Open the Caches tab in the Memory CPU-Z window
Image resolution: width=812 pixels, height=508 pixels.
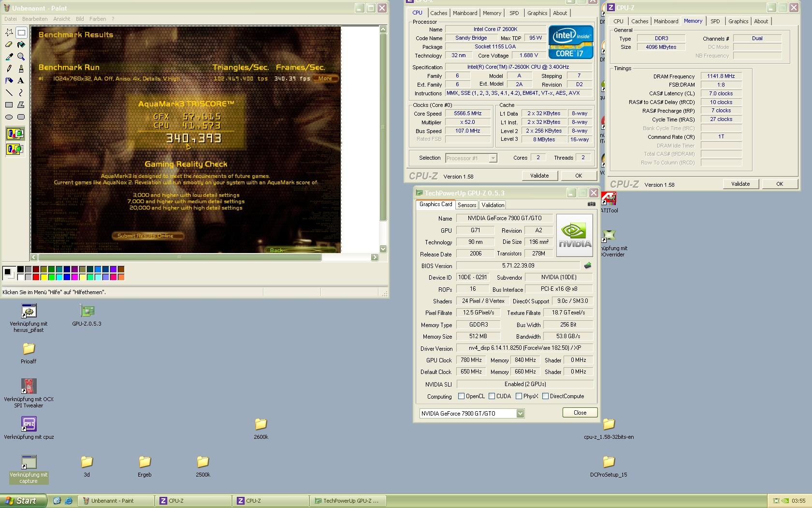tap(639, 21)
